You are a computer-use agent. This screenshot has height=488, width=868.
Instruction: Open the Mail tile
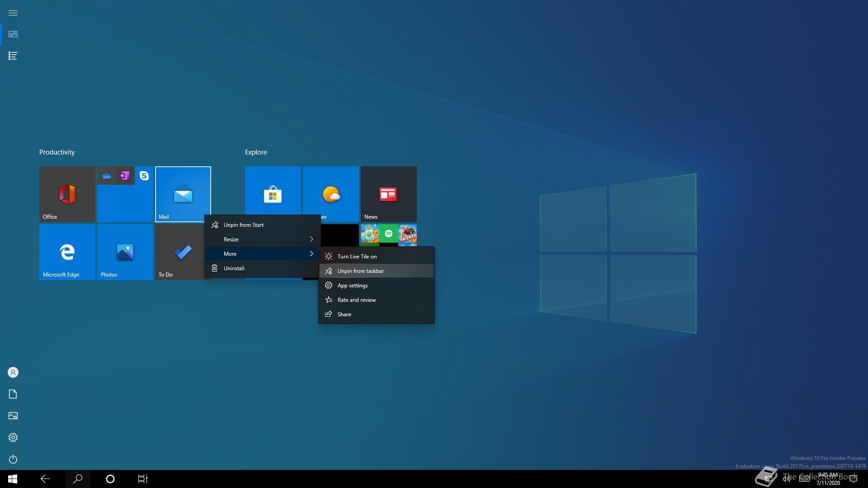pyautogui.click(x=183, y=194)
